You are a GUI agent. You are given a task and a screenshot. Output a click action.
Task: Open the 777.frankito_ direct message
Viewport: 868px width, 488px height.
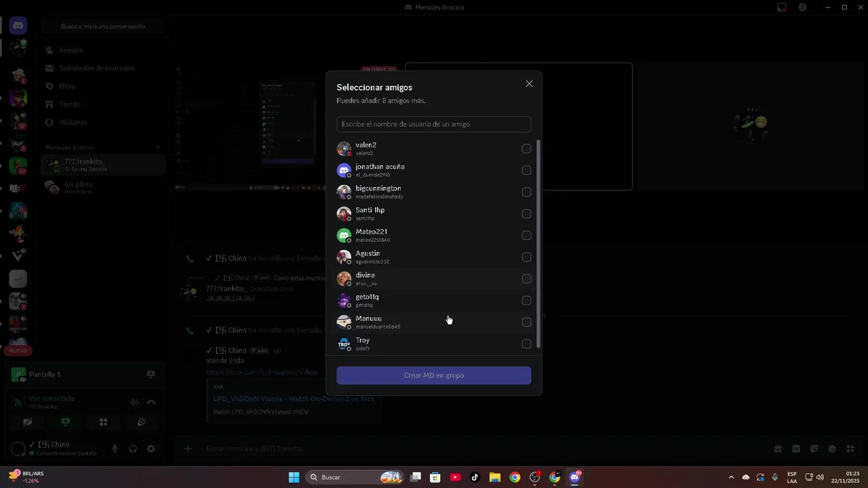click(103, 165)
